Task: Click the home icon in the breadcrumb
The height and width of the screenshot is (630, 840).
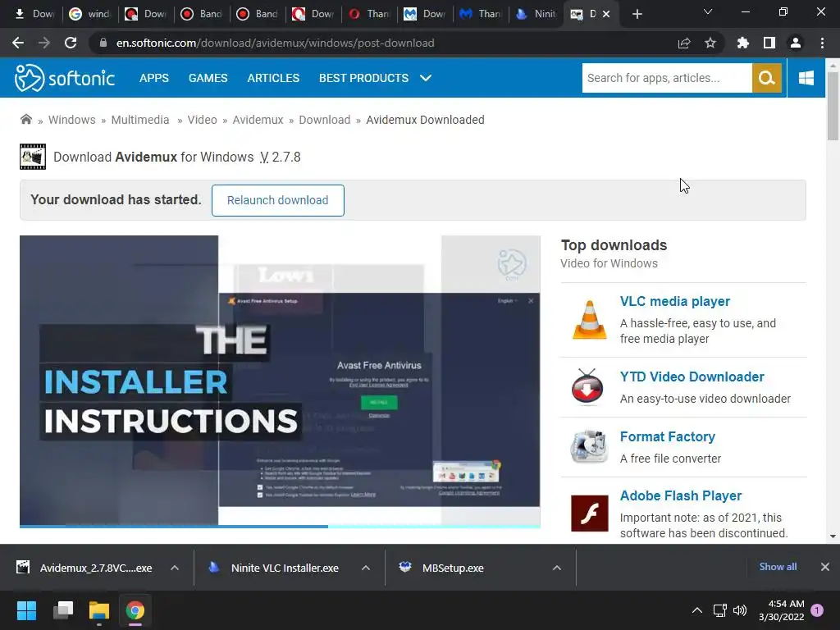Action: [25, 120]
